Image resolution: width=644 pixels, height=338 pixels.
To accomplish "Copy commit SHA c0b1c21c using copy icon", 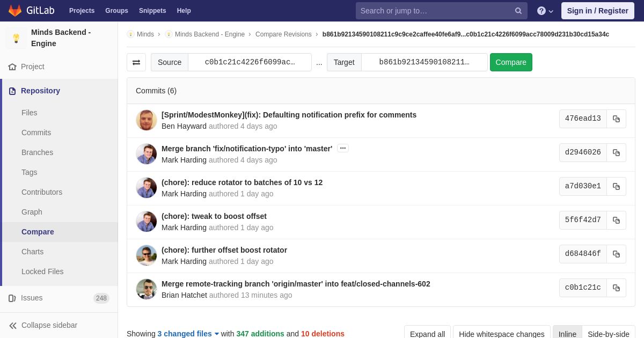I will [x=616, y=288].
